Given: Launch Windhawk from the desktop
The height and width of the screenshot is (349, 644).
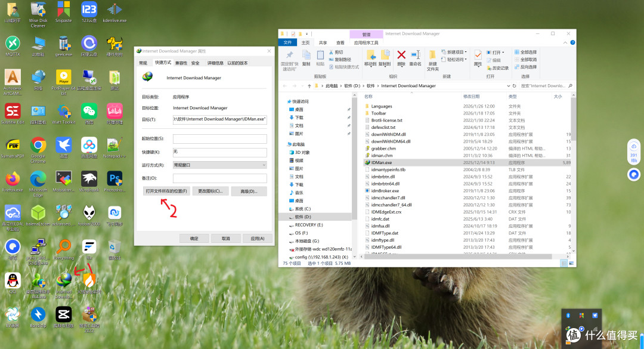Looking at the screenshot, I should coord(89,182).
